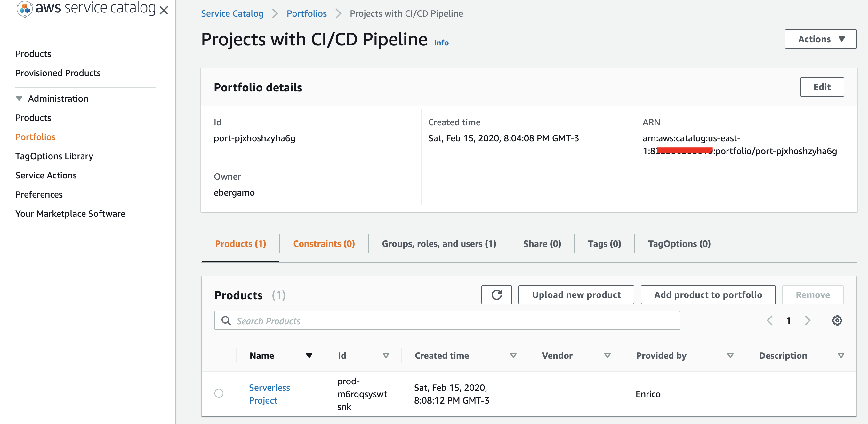Go to next page of products
868x424 pixels.
807,320
